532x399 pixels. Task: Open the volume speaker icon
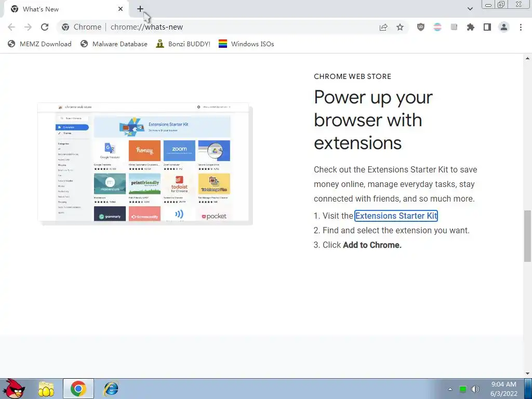475,389
